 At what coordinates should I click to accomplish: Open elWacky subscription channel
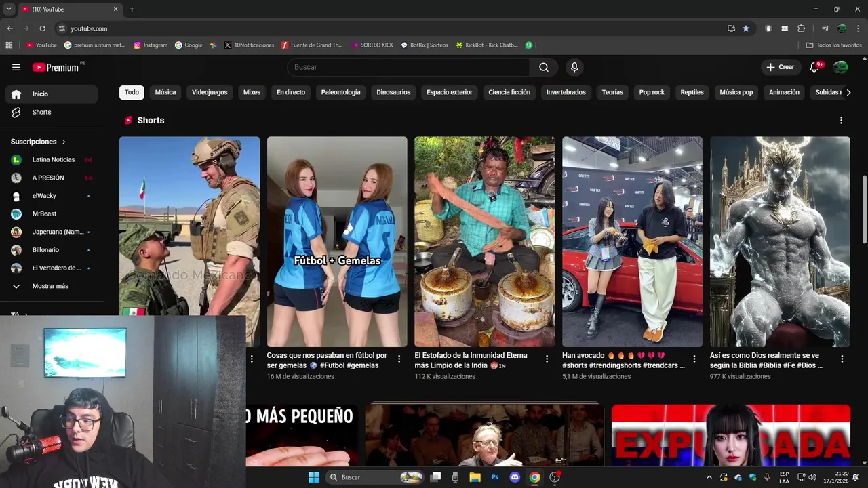pos(52,196)
